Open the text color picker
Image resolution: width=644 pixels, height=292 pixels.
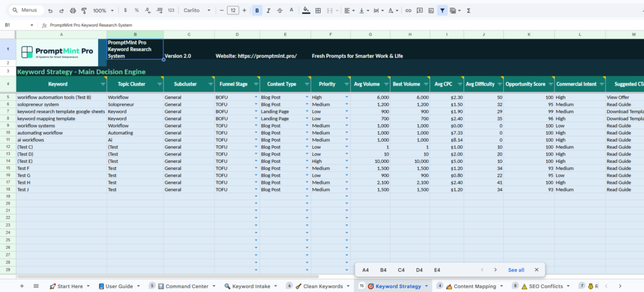[292, 10]
